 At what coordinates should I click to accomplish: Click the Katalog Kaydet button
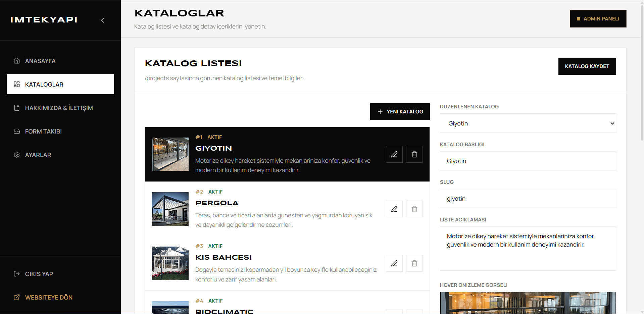[x=587, y=66]
